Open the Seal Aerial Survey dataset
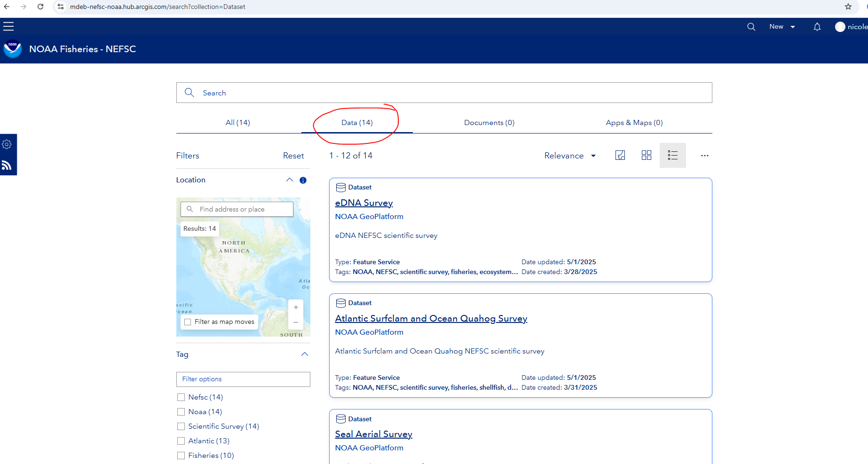The width and height of the screenshot is (868, 464). click(374, 434)
